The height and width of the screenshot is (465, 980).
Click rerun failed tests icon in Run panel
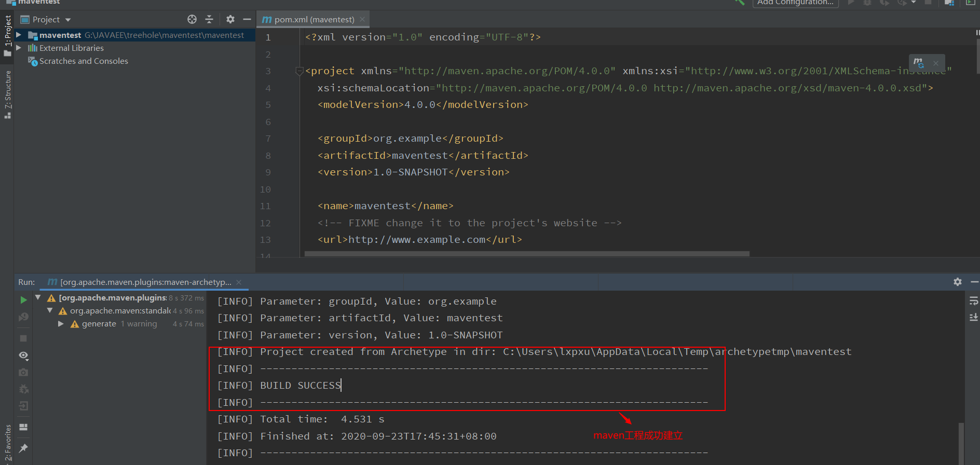tap(23, 317)
